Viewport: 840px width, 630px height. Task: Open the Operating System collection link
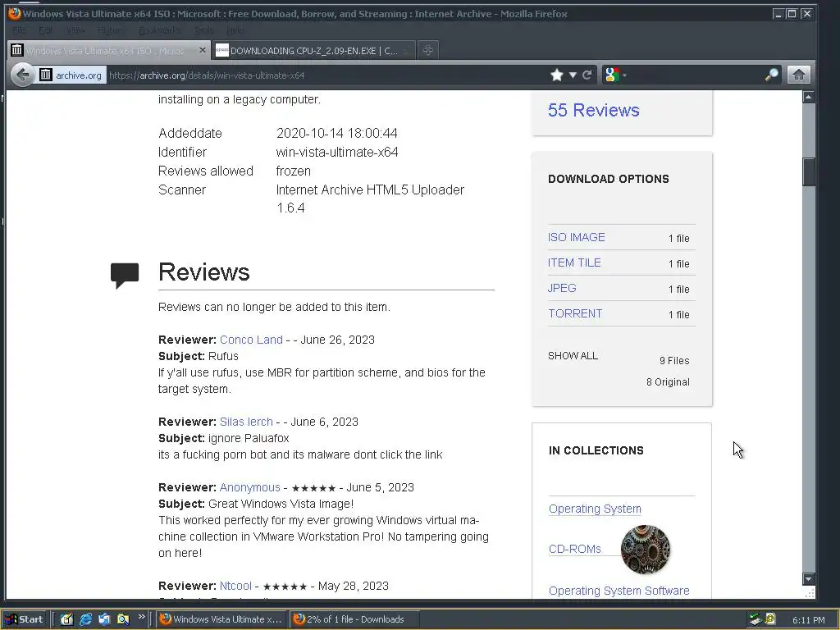595,509
